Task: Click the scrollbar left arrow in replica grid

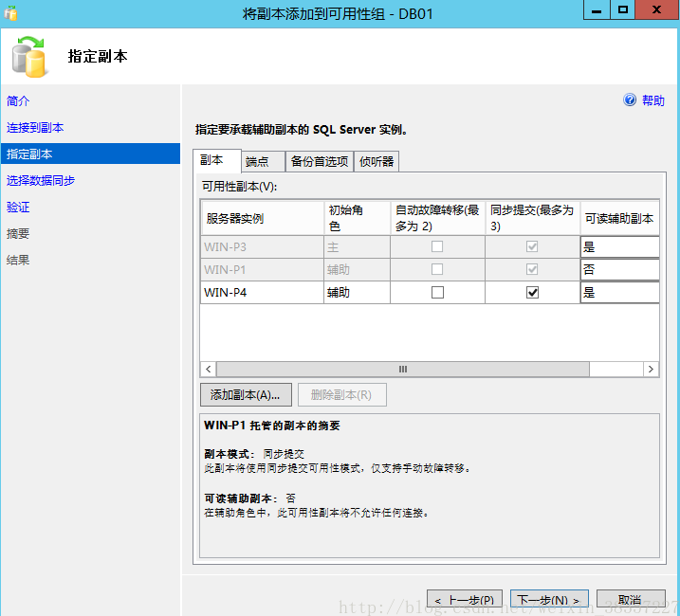Action: (x=209, y=370)
